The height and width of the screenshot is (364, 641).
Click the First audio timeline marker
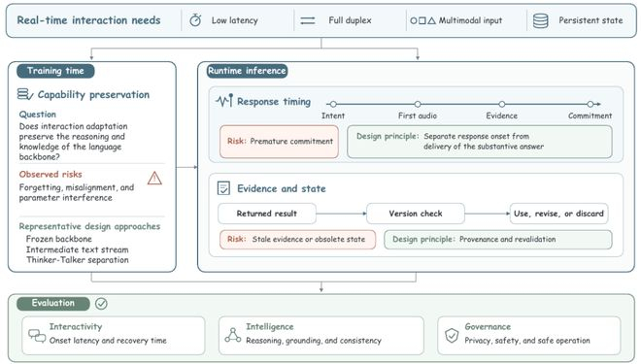(418, 104)
